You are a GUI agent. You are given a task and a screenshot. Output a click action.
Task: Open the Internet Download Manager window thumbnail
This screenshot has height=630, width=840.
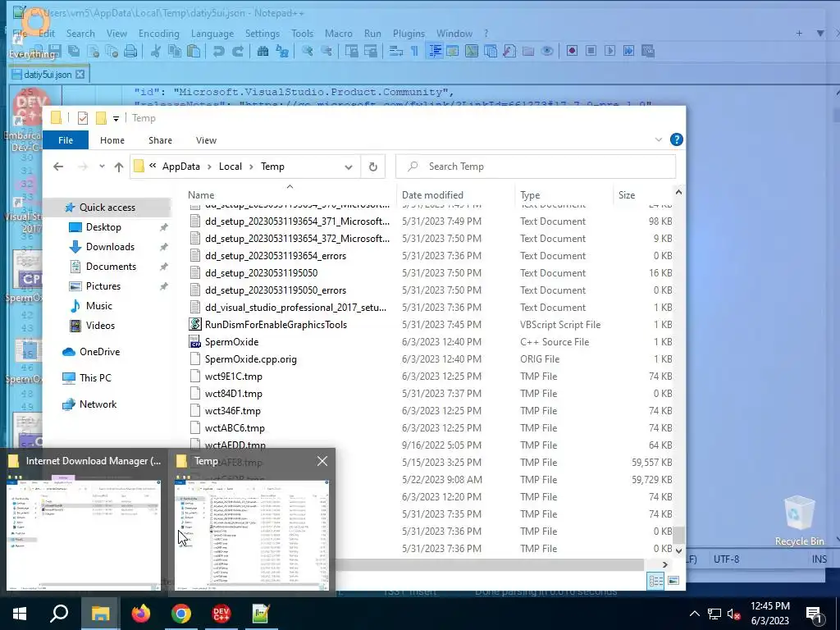84,522
